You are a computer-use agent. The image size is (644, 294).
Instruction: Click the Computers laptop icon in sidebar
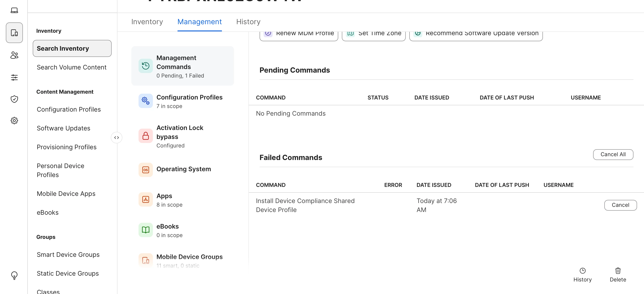click(x=14, y=10)
